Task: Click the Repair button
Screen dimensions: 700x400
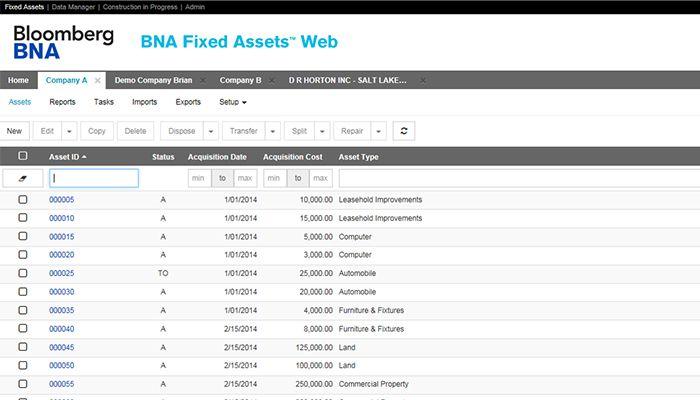Action: [x=352, y=131]
